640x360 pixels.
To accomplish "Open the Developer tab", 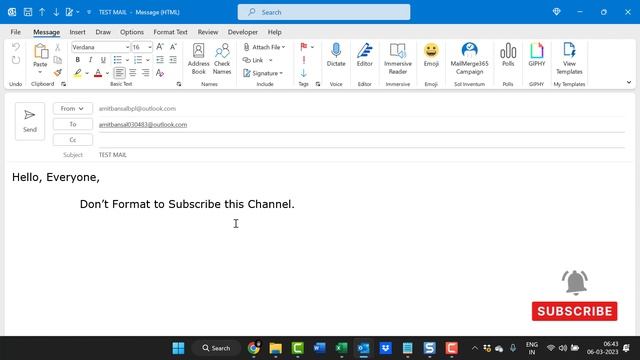I will click(x=242, y=32).
